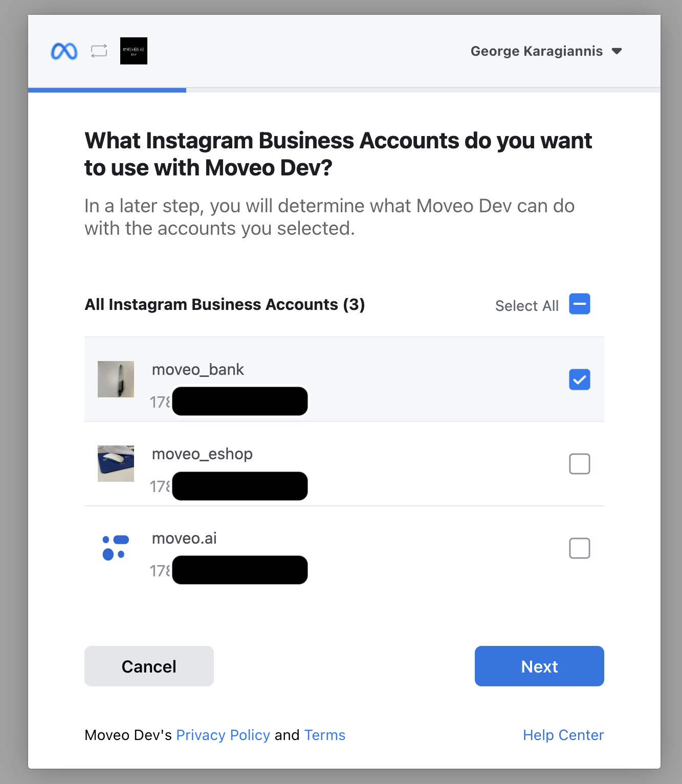Click the moveo_eshop profile picture
The image size is (682, 784).
(x=116, y=464)
